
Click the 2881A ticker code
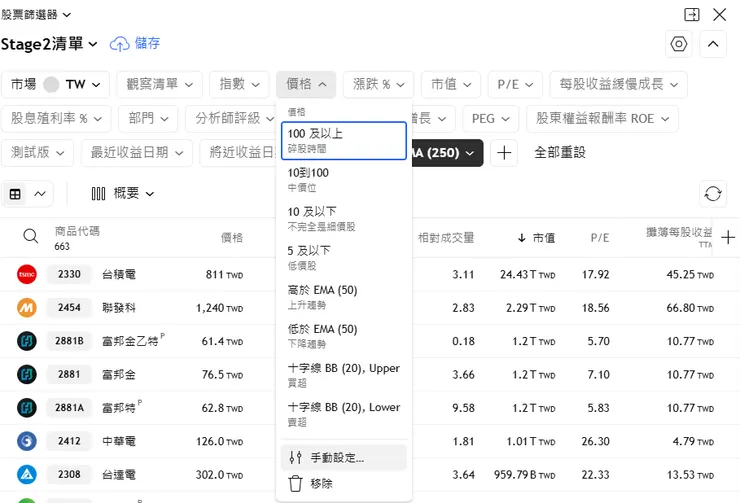[69, 408]
